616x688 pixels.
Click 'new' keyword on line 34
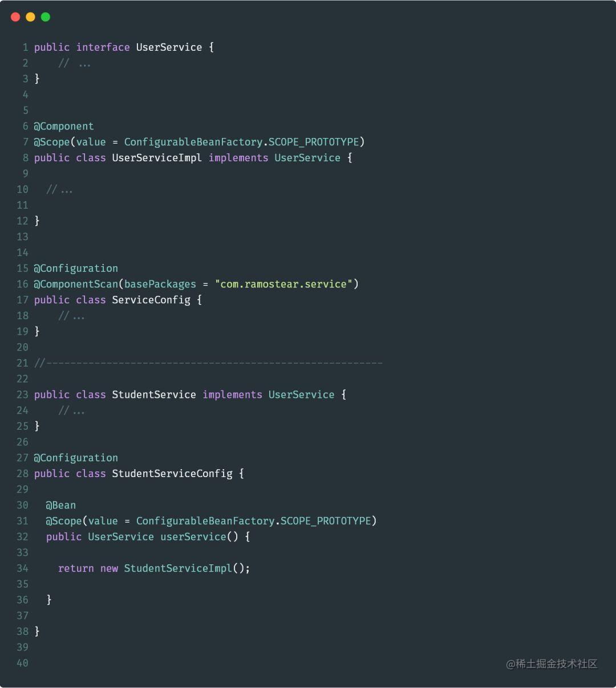[109, 568]
